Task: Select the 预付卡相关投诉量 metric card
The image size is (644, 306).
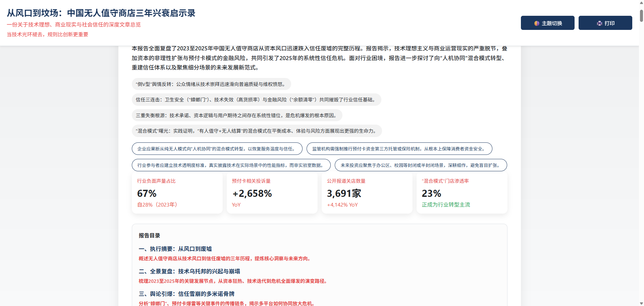Action: [272, 193]
